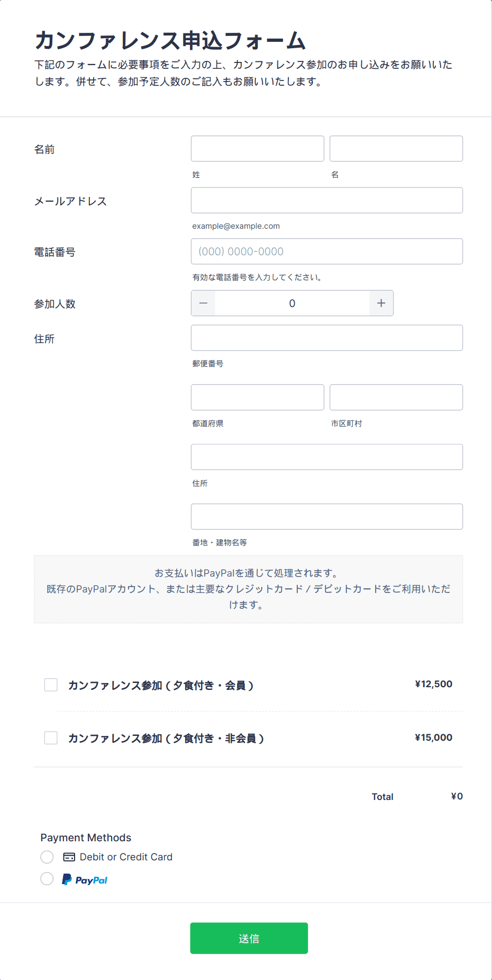Select the PayPal radio button
492x980 pixels.
(x=47, y=879)
